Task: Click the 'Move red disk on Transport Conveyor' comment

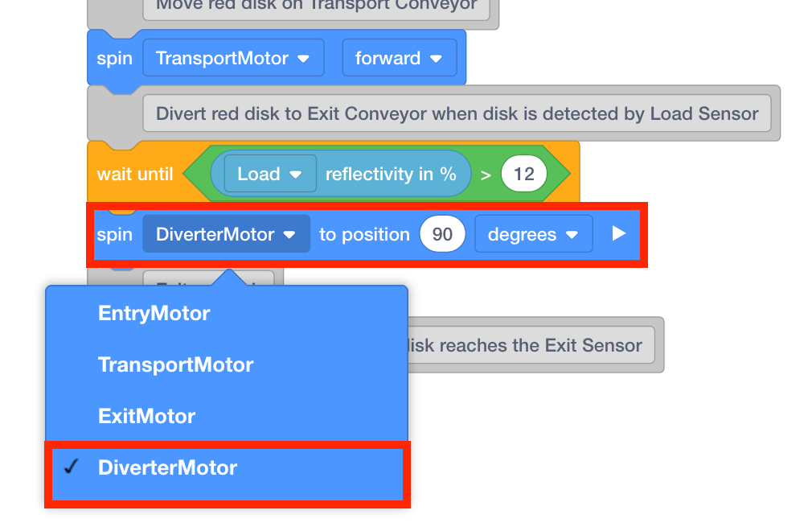Action: pos(316,6)
